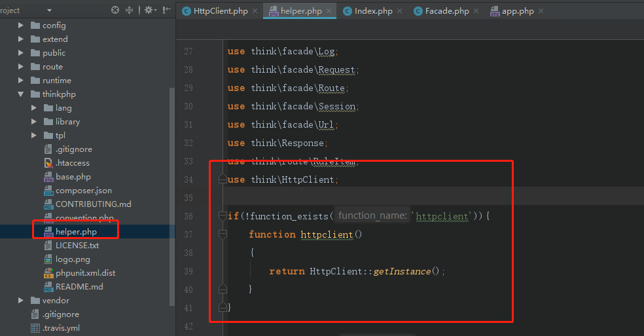Click the scroll-from-source target icon
This screenshot has height=336, width=644.
pos(115,10)
